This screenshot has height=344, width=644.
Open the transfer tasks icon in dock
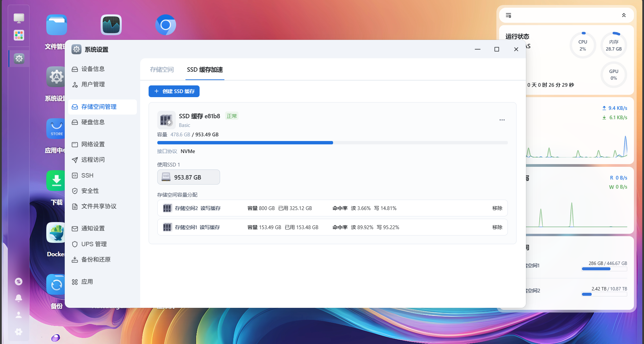click(x=19, y=282)
